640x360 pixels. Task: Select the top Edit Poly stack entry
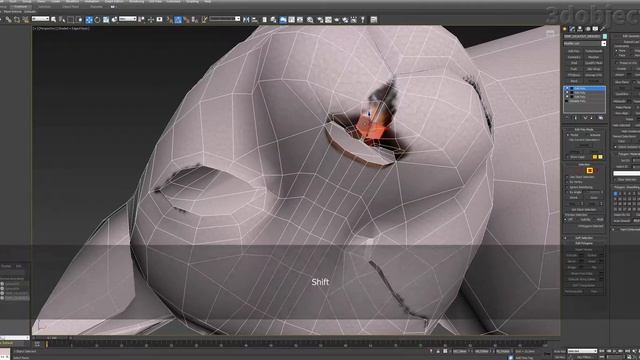tap(584, 88)
